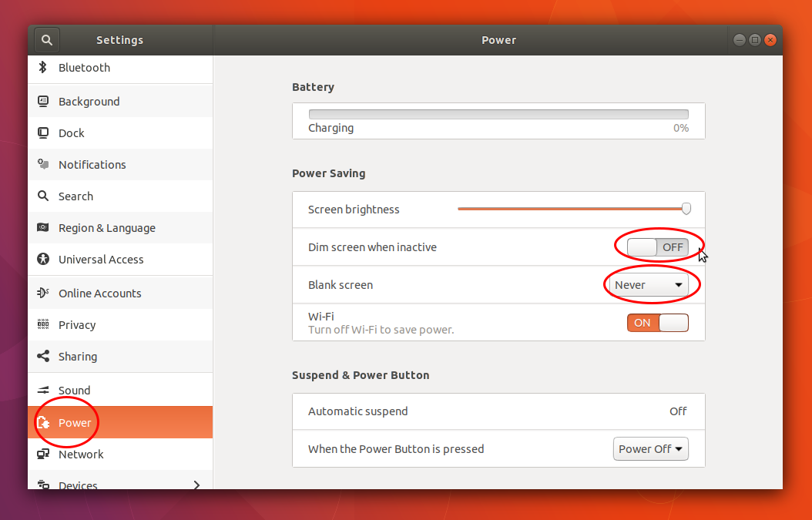
Task: Click the search magnifier button in Settings header
Action: [47, 40]
